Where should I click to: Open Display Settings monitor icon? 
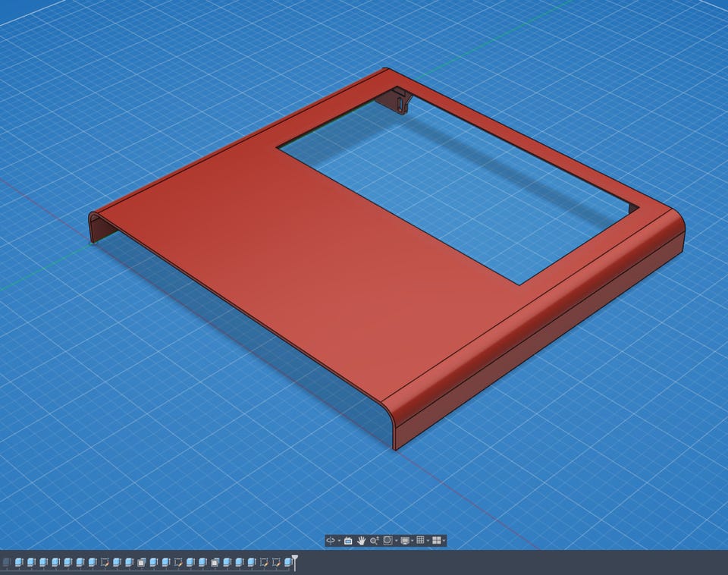pos(405,541)
